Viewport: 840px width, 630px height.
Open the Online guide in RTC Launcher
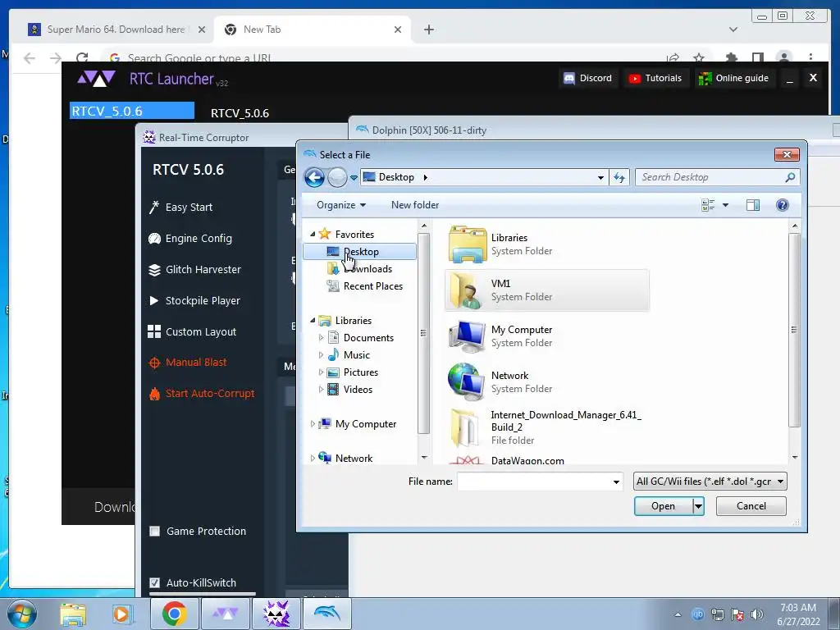pos(734,78)
